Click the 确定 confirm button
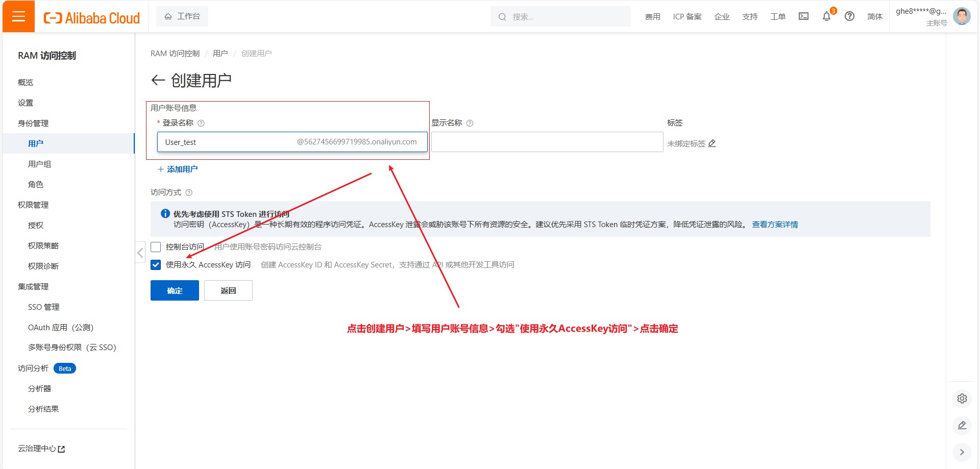 175,290
